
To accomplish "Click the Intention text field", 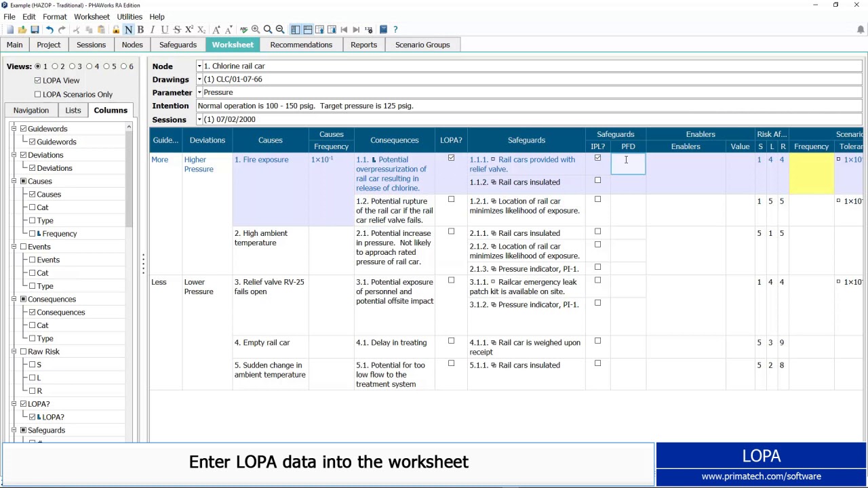I will [529, 106].
